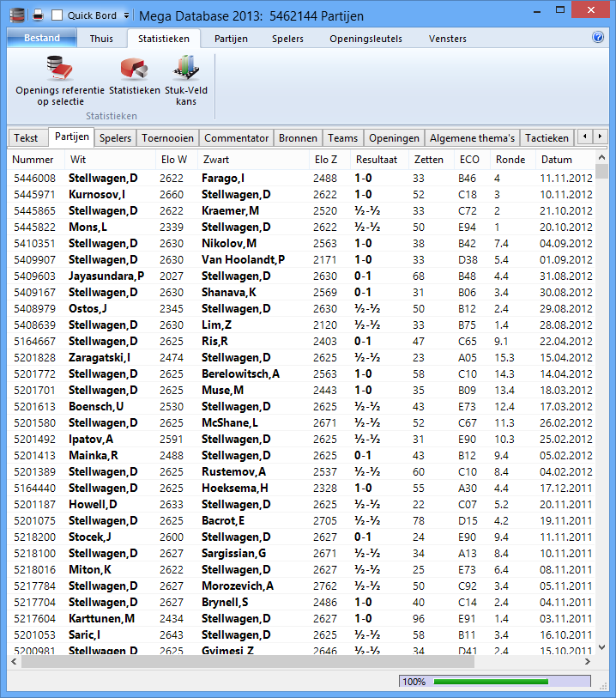616x698 pixels.
Task: Click the horizontal scrollbar left arrow
Action: click(14, 661)
